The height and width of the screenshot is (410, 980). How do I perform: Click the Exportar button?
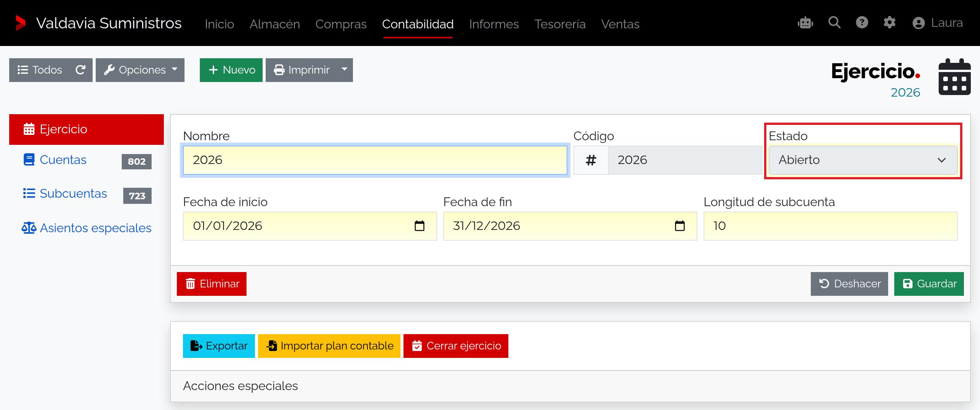tap(219, 346)
